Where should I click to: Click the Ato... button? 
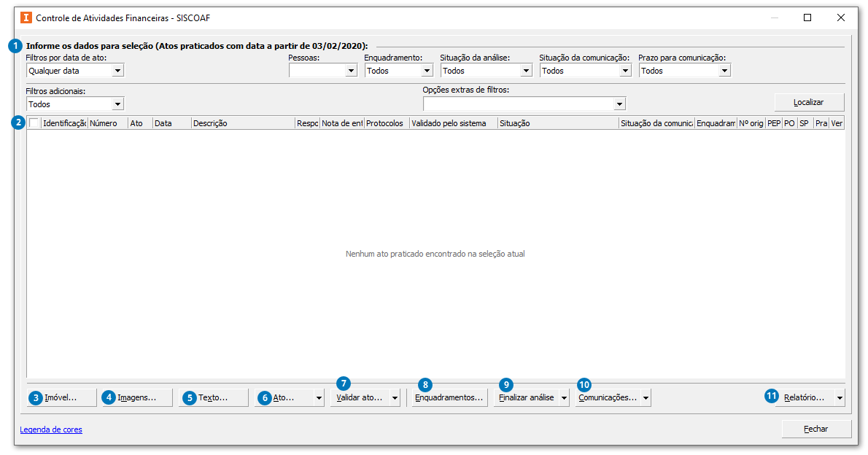tap(284, 397)
